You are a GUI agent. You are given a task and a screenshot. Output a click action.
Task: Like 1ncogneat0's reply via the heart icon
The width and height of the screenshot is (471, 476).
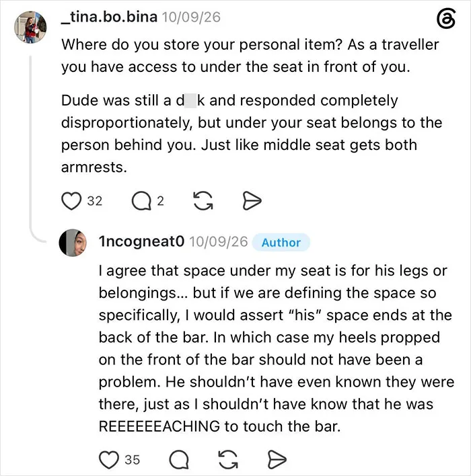(109, 460)
